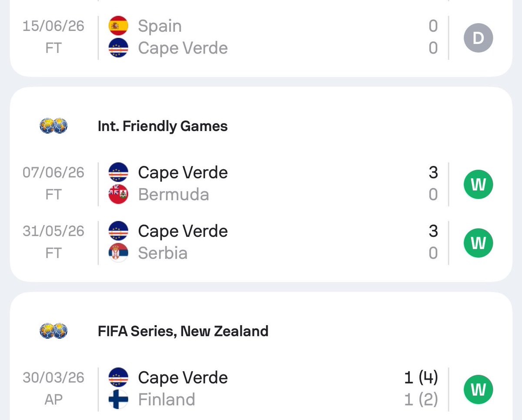The image size is (522, 420).
Task: Open the Serbia team name
Action: [x=163, y=253]
